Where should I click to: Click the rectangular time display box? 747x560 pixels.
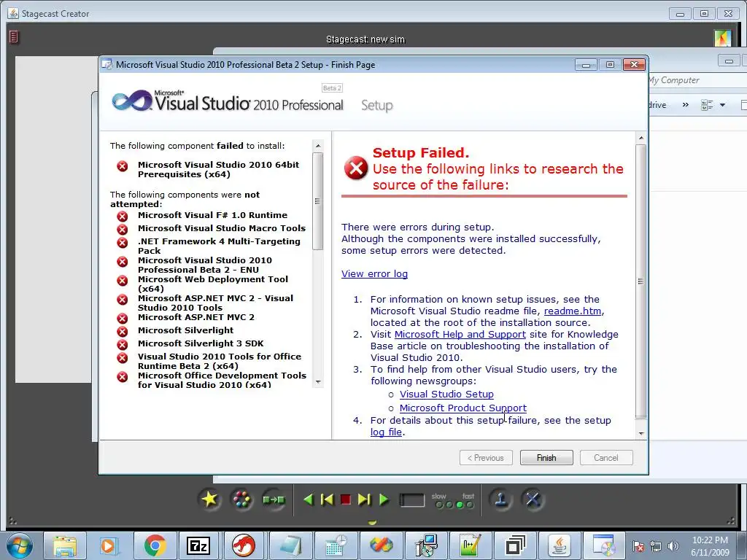[412, 500]
